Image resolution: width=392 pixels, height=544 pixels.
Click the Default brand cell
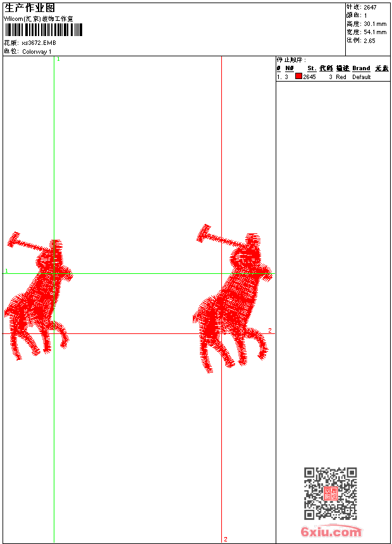click(362, 77)
